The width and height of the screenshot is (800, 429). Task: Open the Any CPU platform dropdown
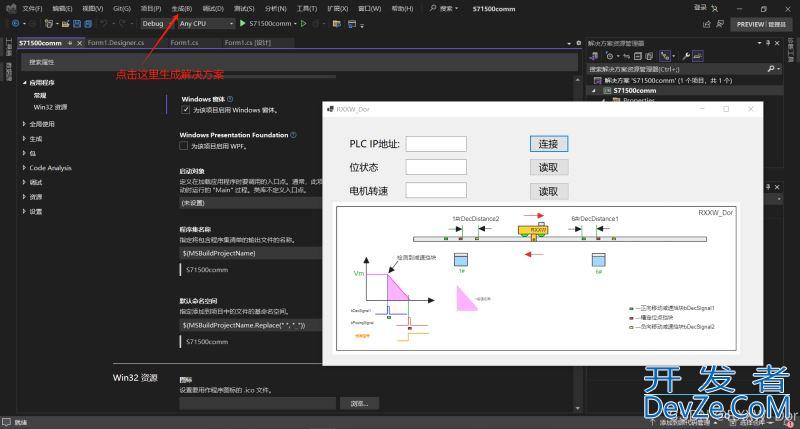tap(206, 23)
